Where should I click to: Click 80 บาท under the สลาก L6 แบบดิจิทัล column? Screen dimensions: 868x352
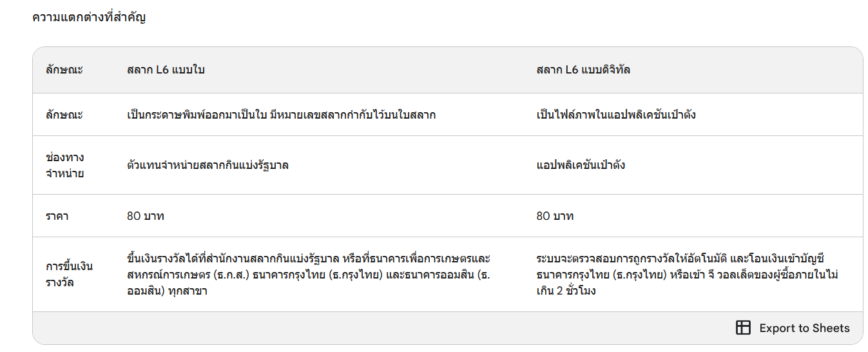(x=555, y=216)
